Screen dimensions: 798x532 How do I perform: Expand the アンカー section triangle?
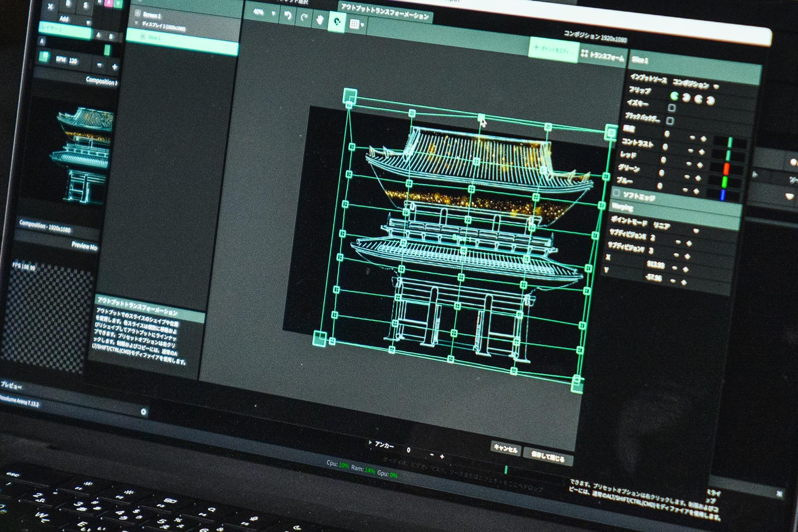pos(370,443)
